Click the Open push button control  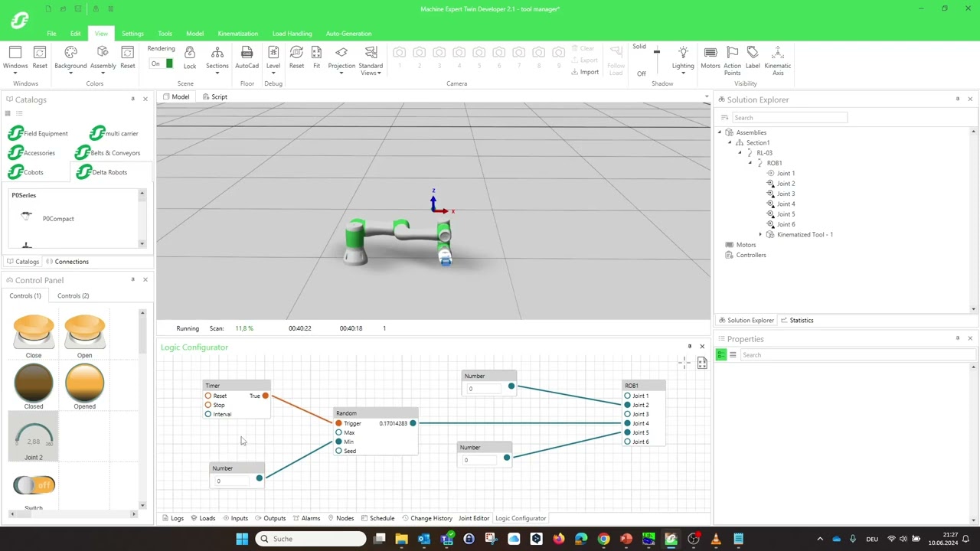[x=84, y=332]
